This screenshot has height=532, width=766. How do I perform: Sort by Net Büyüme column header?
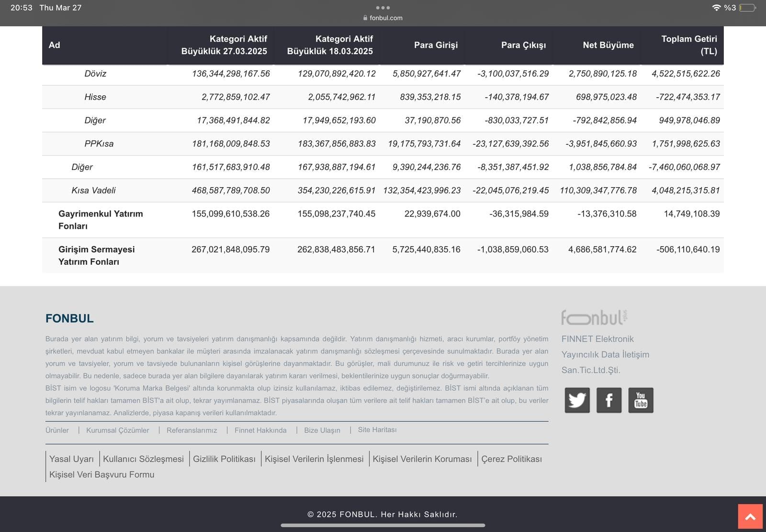click(608, 45)
